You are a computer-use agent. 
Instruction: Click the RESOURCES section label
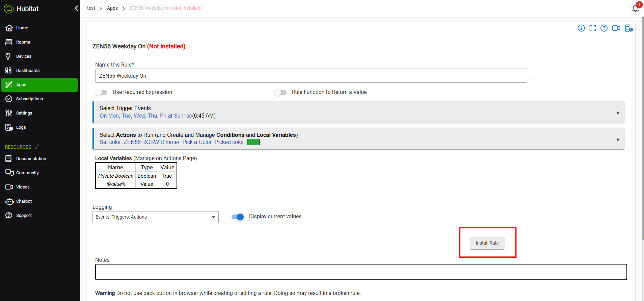pos(18,147)
